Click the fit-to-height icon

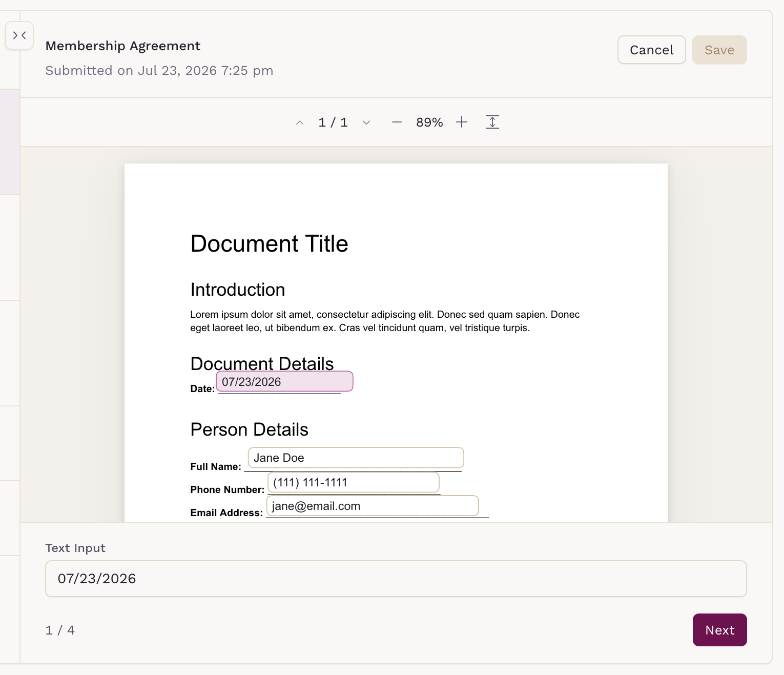tap(492, 122)
